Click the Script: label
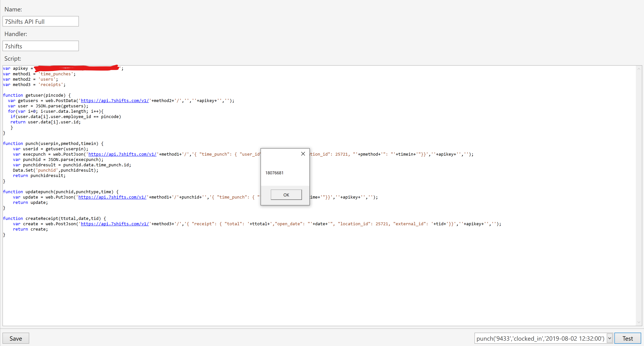 [x=13, y=58]
